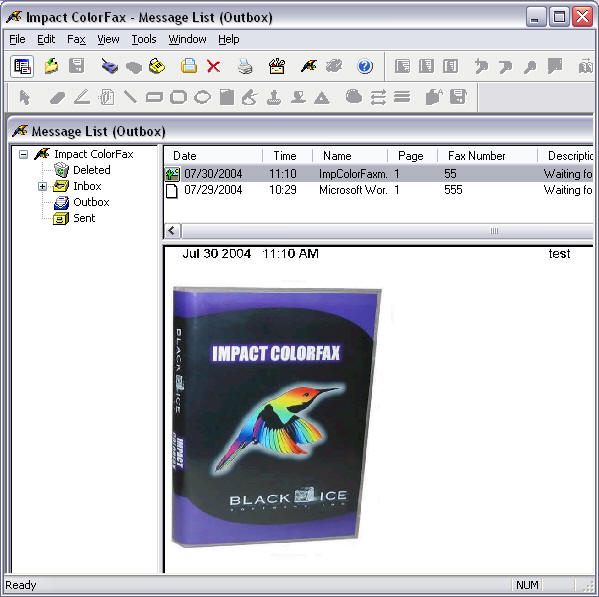
Task: Click the toolbox settings icon
Action: coord(277,66)
